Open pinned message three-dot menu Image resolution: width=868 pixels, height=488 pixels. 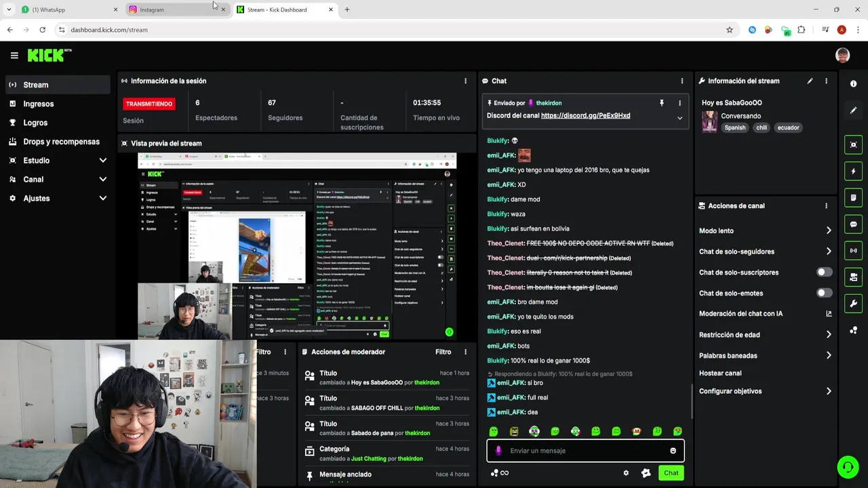[679, 103]
